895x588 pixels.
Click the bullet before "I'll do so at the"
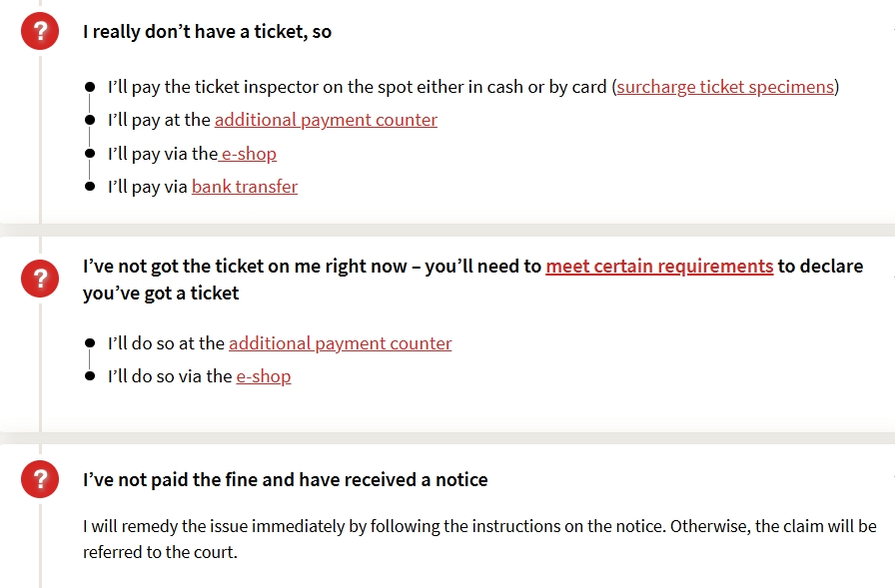[90, 343]
